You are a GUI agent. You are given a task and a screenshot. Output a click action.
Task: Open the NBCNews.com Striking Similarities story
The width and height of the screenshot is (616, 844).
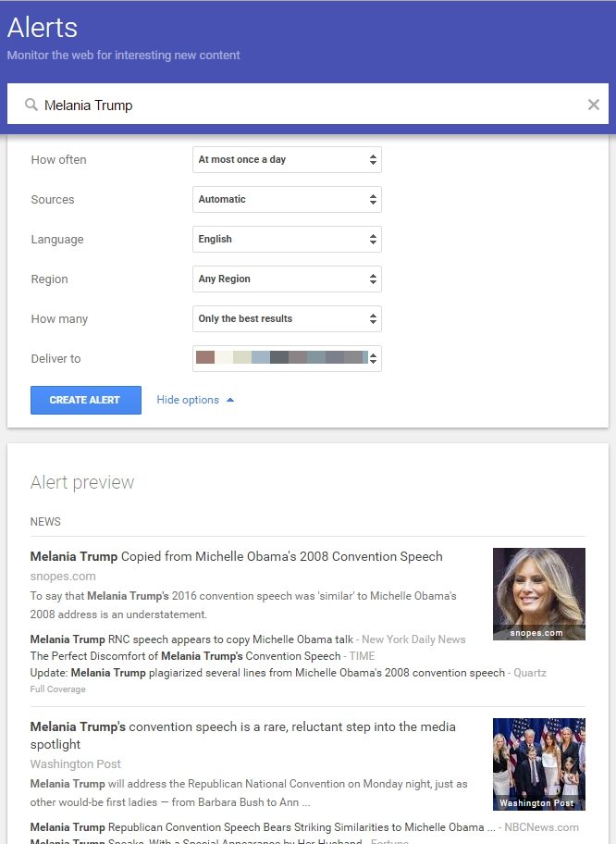(x=263, y=827)
